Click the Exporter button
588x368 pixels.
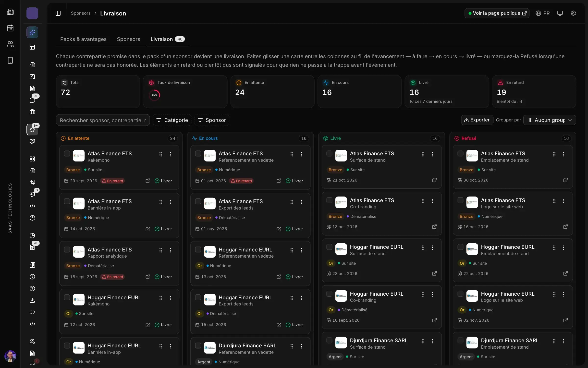(477, 120)
